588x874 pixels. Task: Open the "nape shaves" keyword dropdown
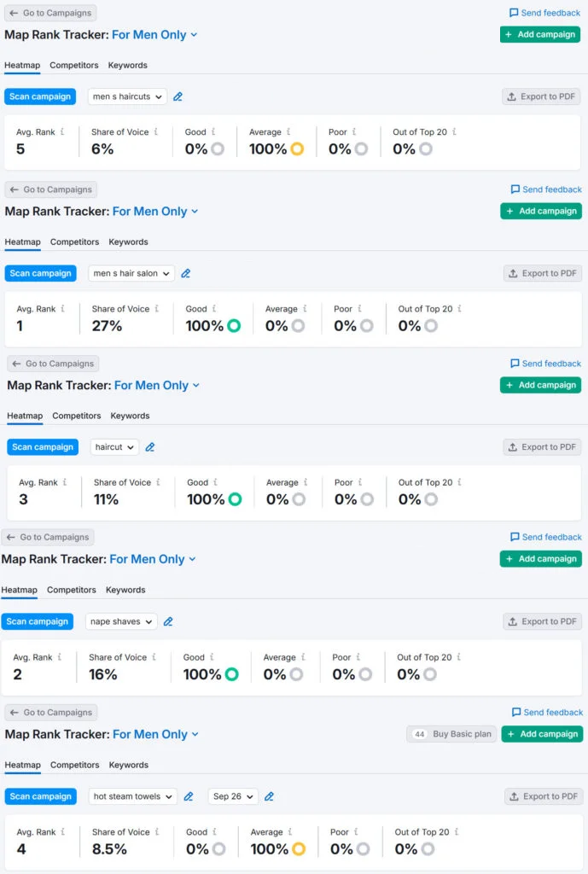click(121, 622)
